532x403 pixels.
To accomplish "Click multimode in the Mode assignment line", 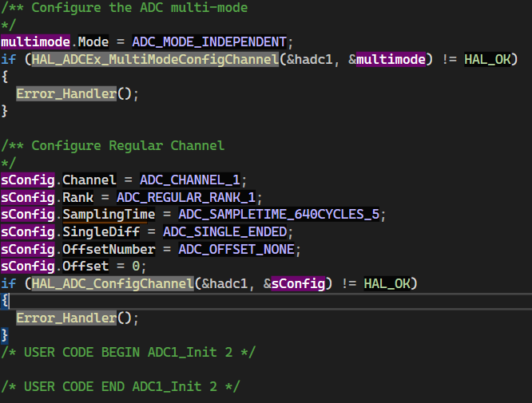I will pos(35,42).
